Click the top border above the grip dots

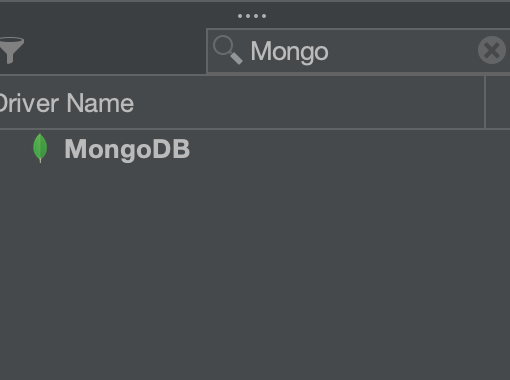[x=255, y=1]
